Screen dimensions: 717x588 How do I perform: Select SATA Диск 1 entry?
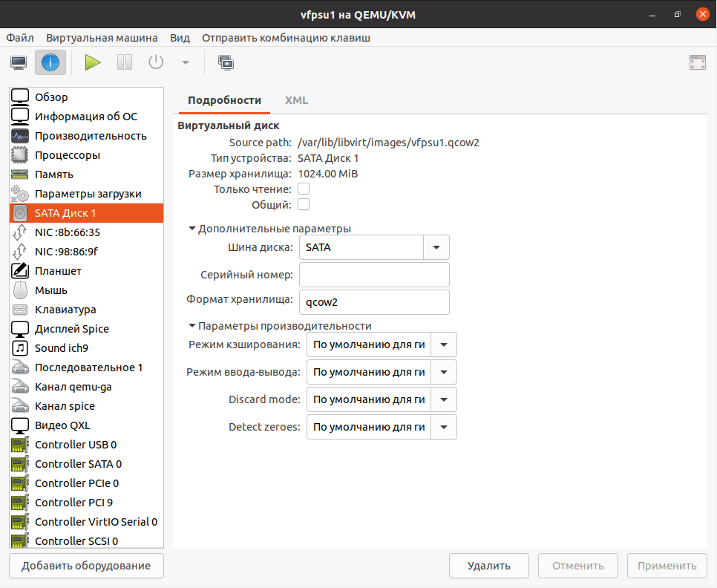pos(86,213)
